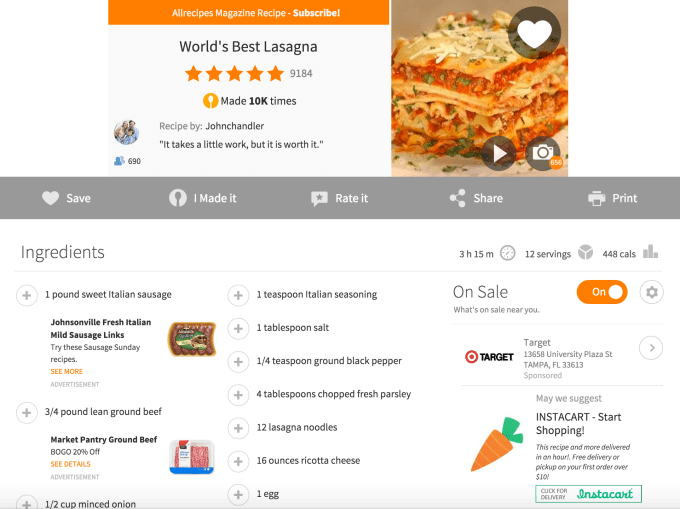Open On Sale settings gear
The height and width of the screenshot is (509, 680).
[651, 292]
